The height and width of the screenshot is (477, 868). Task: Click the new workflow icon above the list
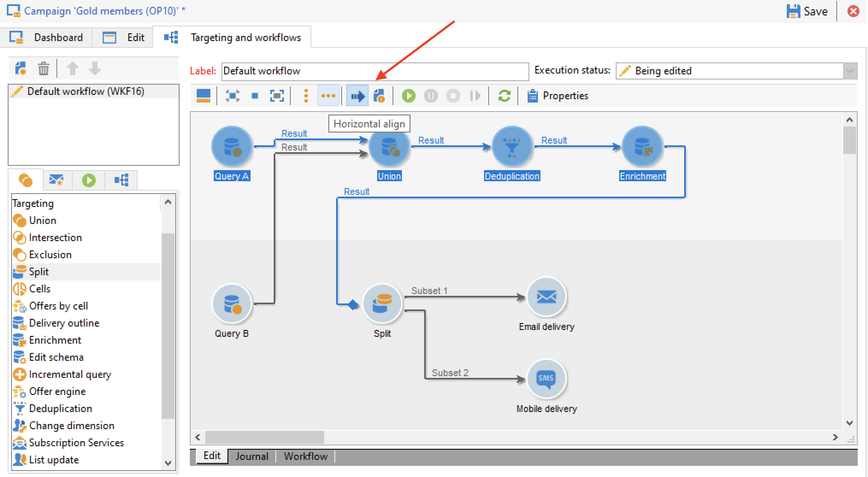tap(21, 68)
